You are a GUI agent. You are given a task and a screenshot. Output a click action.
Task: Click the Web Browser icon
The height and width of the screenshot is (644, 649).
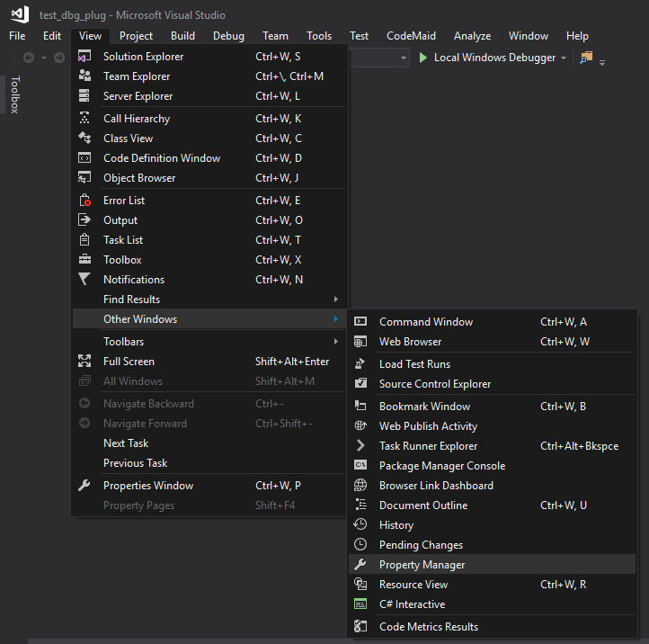[360, 341]
